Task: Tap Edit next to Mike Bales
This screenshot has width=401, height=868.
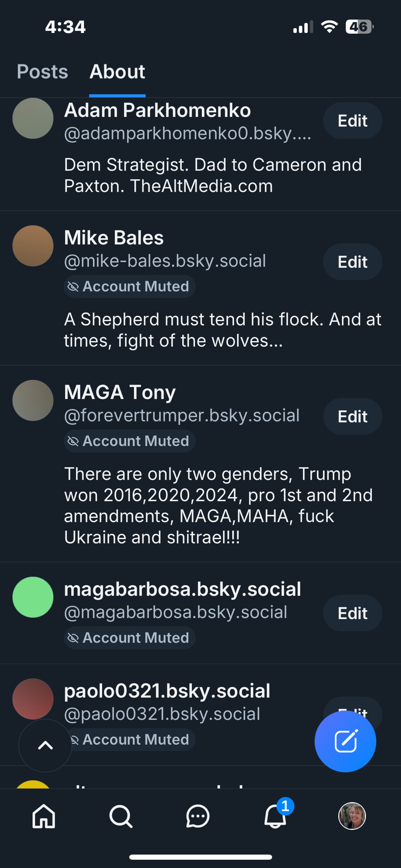Action: pos(352,262)
